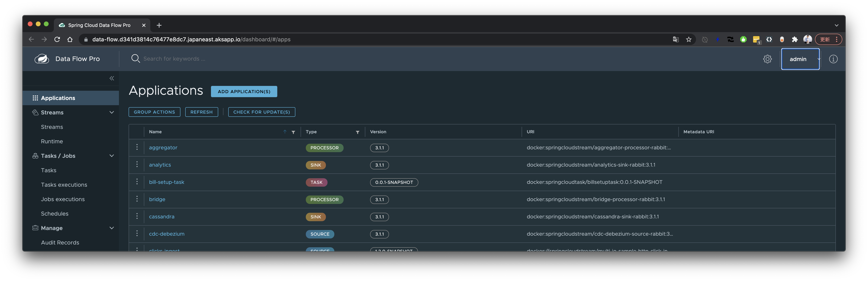Open row actions menu for cdc-debezium
The image size is (868, 281).
tap(137, 234)
